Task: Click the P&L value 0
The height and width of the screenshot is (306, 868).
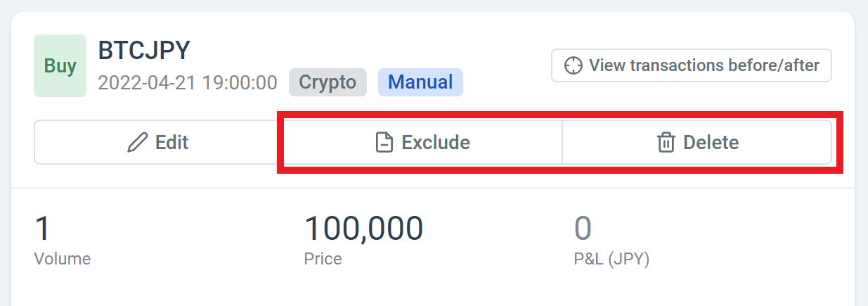Action: point(583,229)
